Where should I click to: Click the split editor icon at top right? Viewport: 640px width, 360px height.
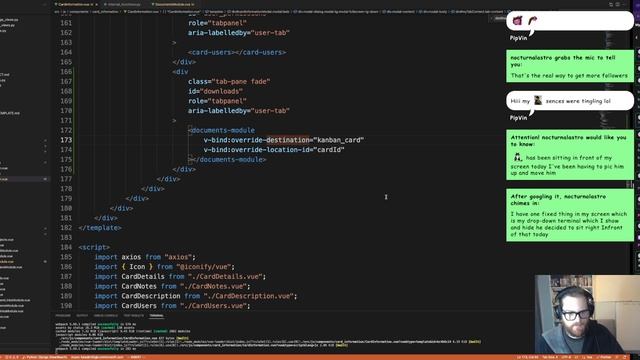coord(618,4)
